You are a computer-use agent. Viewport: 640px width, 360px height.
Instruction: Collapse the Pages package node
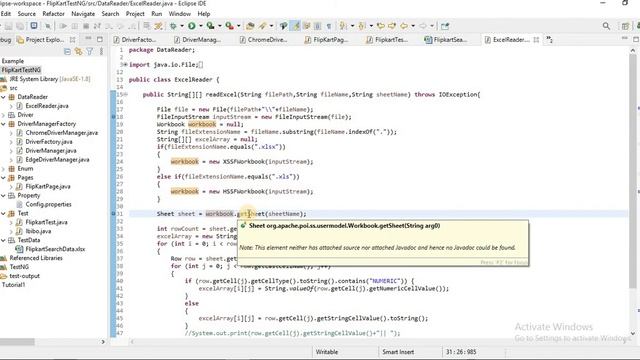click(x=3, y=178)
